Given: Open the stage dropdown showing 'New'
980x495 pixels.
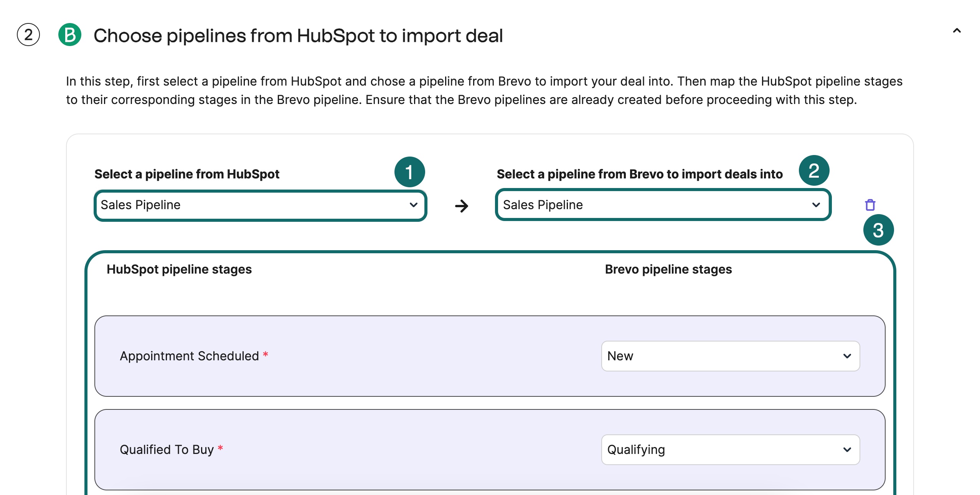Looking at the screenshot, I should (x=730, y=356).
